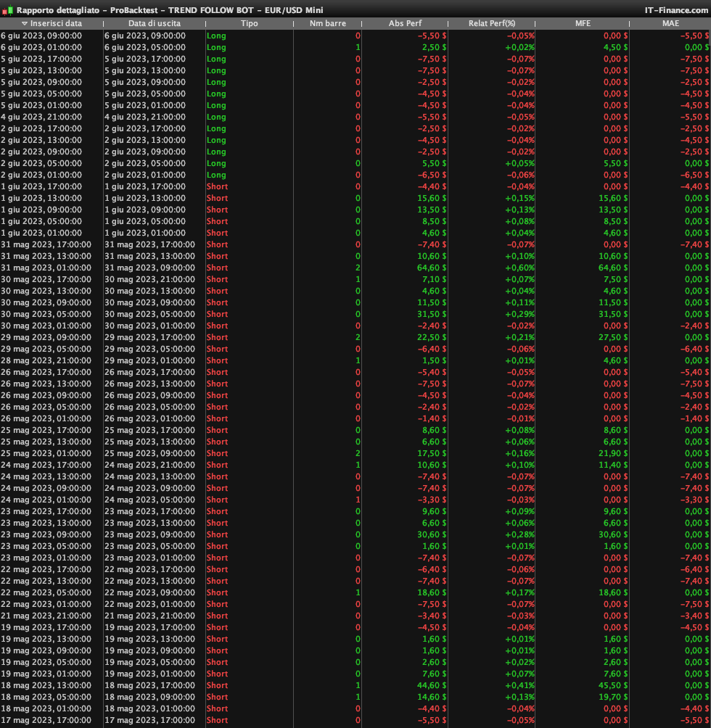Click exit date 6 giu 2023, 05:00:00

tap(145, 47)
